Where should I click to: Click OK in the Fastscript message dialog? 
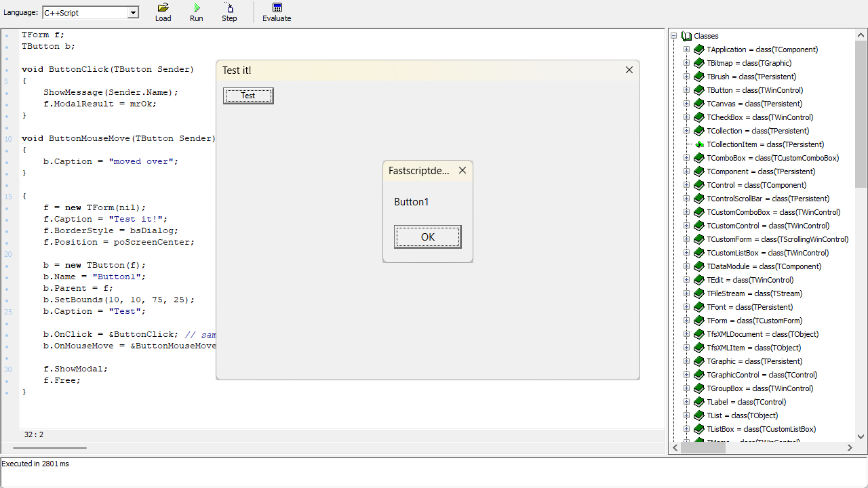tap(428, 237)
